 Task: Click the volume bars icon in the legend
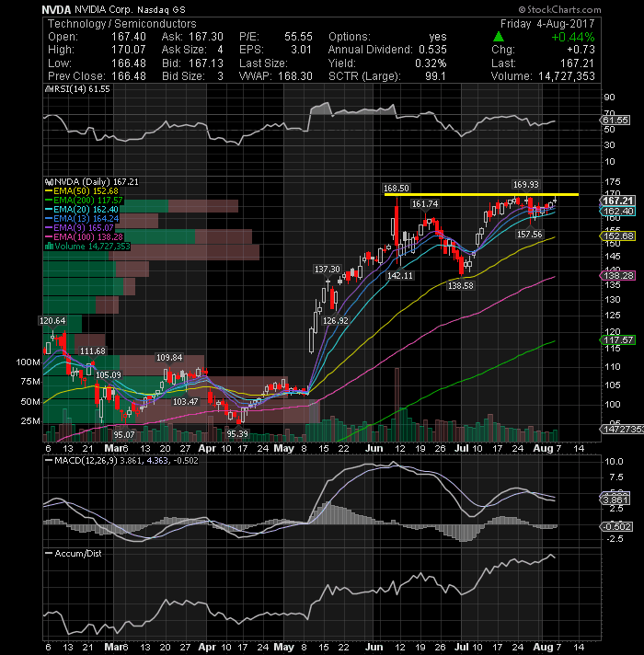49,247
